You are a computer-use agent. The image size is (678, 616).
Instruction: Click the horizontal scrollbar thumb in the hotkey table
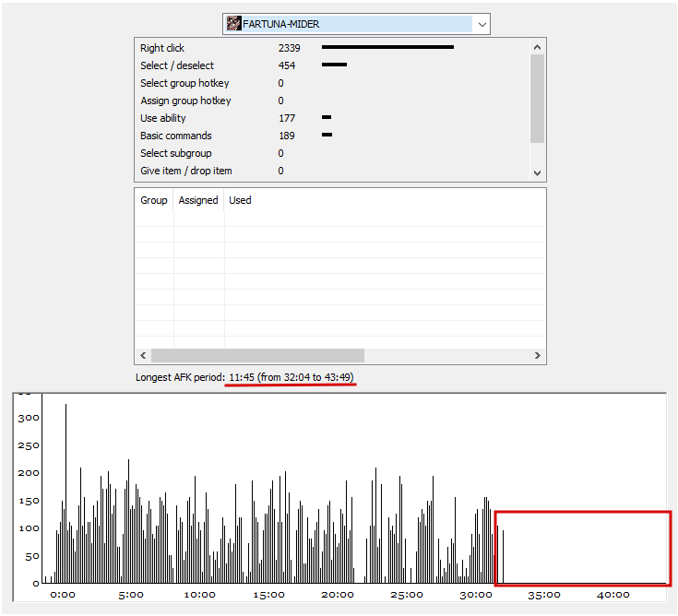click(x=257, y=355)
